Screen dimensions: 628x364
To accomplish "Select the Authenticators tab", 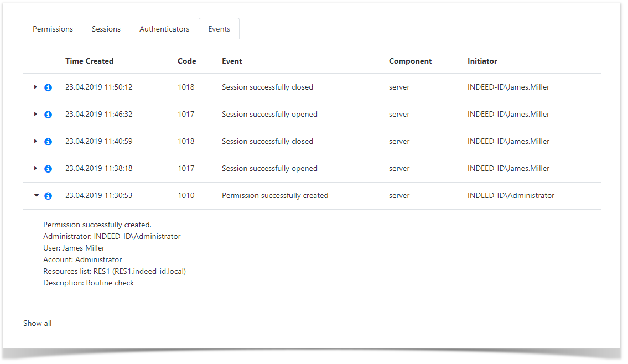I will 164,29.
